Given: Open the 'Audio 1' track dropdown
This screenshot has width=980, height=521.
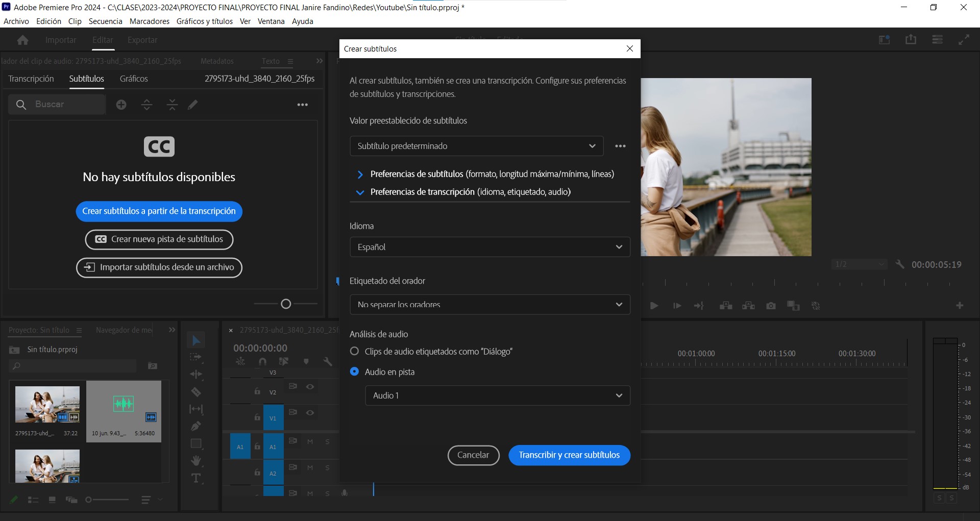Looking at the screenshot, I should click(x=498, y=395).
